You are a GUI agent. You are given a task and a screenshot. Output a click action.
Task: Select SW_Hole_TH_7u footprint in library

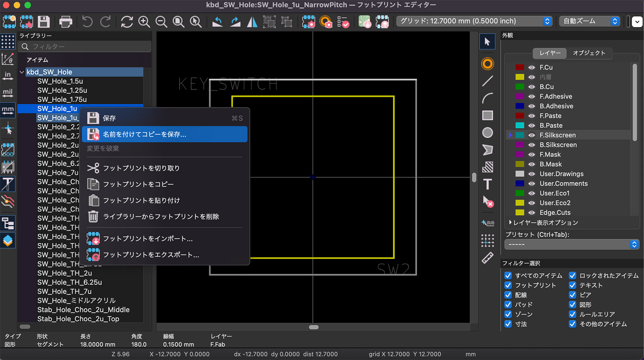pos(64,292)
